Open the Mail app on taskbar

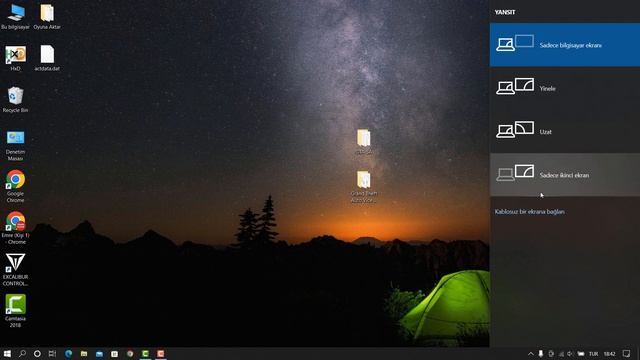(x=99, y=353)
